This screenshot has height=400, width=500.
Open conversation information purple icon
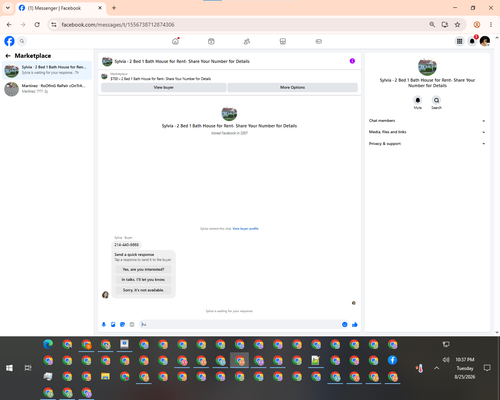pos(352,61)
